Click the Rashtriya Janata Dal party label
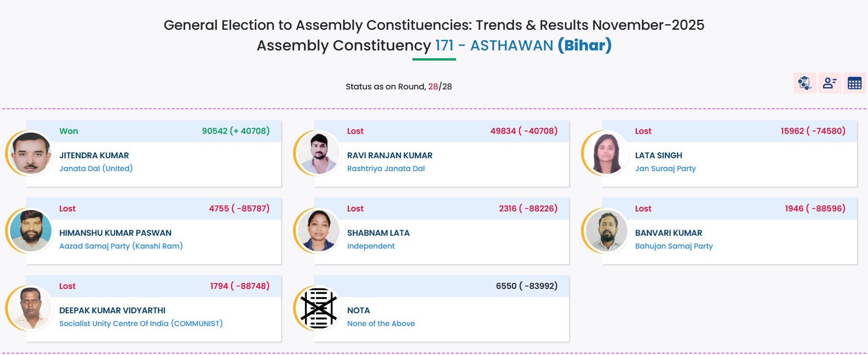This screenshot has width=868, height=355. point(386,168)
